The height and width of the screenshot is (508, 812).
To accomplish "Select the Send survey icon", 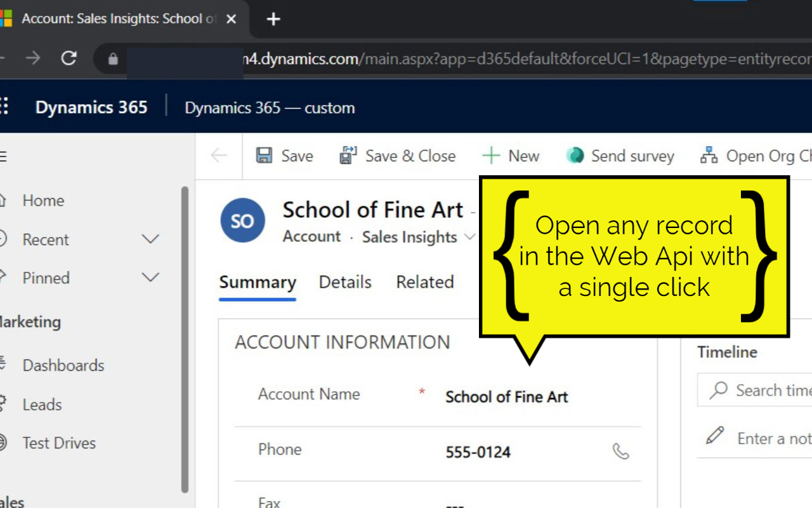I will (575, 155).
